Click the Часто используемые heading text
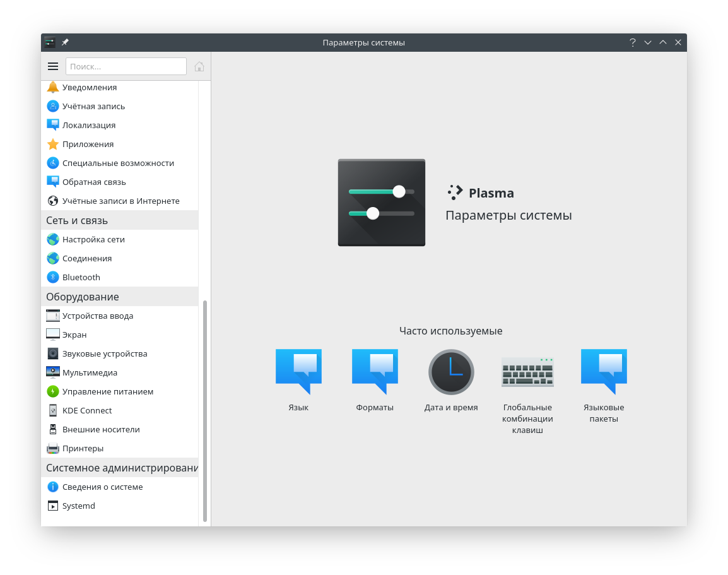Image resolution: width=728 pixels, height=575 pixels. point(451,331)
